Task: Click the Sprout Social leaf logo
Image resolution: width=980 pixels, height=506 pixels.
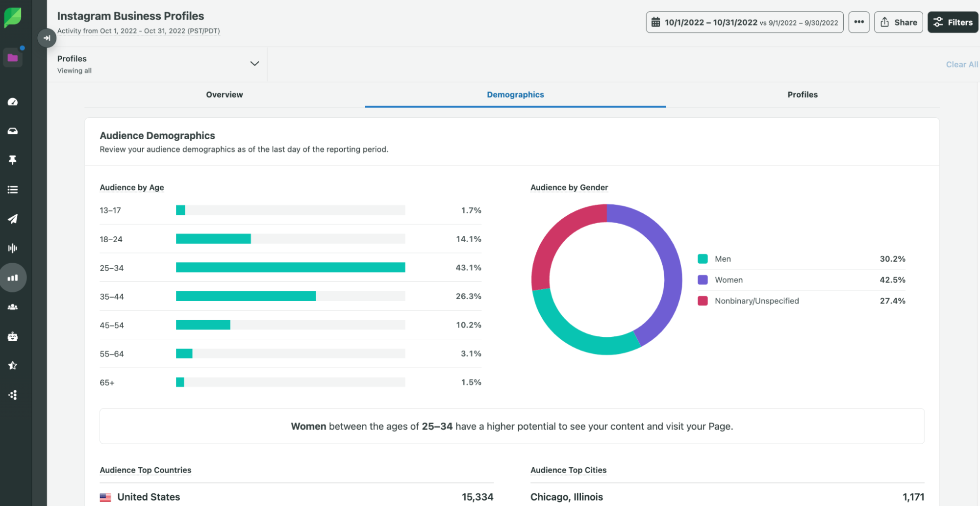Action: (x=13, y=17)
